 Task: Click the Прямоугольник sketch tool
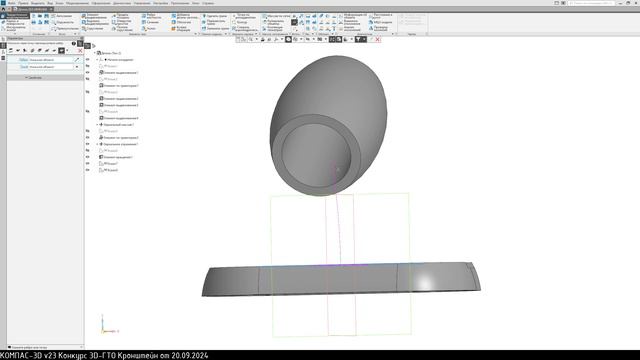pyautogui.click(x=65, y=29)
